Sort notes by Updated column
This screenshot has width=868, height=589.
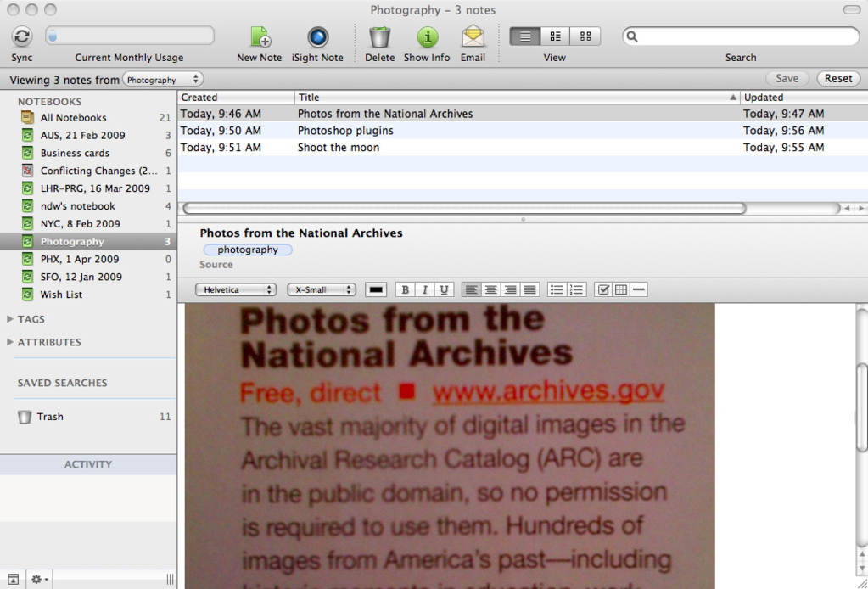804,98
